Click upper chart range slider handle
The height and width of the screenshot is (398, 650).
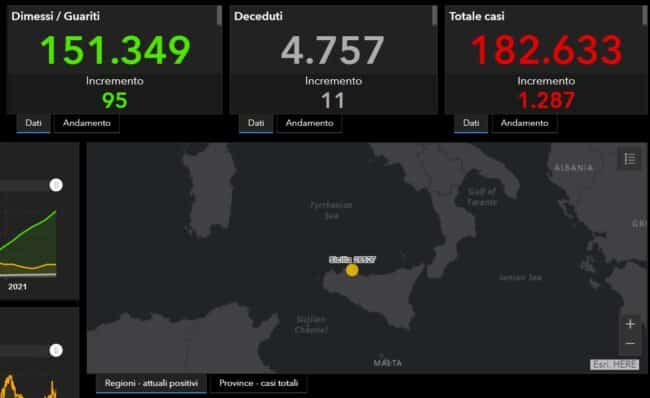pyautogui.click(x=56, y=185)
